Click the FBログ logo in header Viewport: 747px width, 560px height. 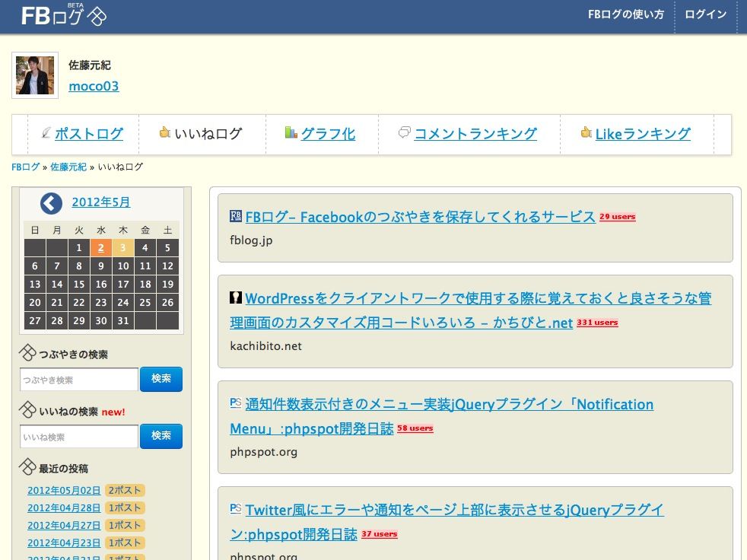[64, 15]
